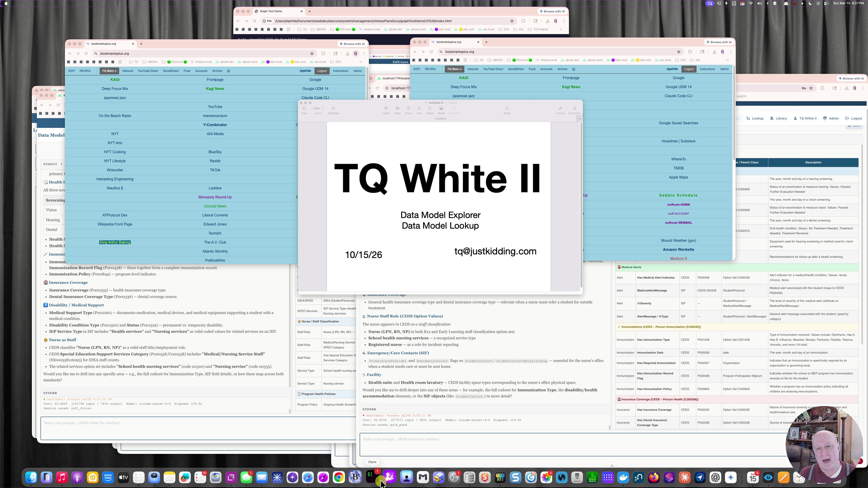This screenshot has height=488, width=868.
Task: Bookmark star in Graph Tool Demo address bar
Action: click(x=512, y=21)
